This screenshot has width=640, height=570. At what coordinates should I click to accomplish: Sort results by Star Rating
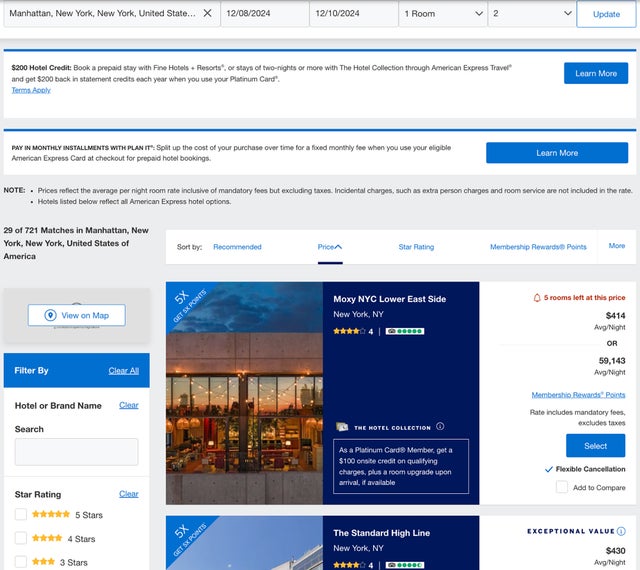[x=416, y=247]
